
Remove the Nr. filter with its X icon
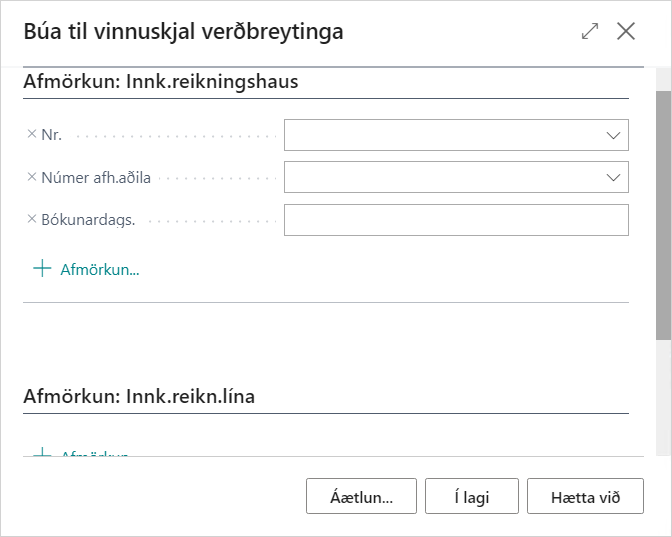(31, 134)
